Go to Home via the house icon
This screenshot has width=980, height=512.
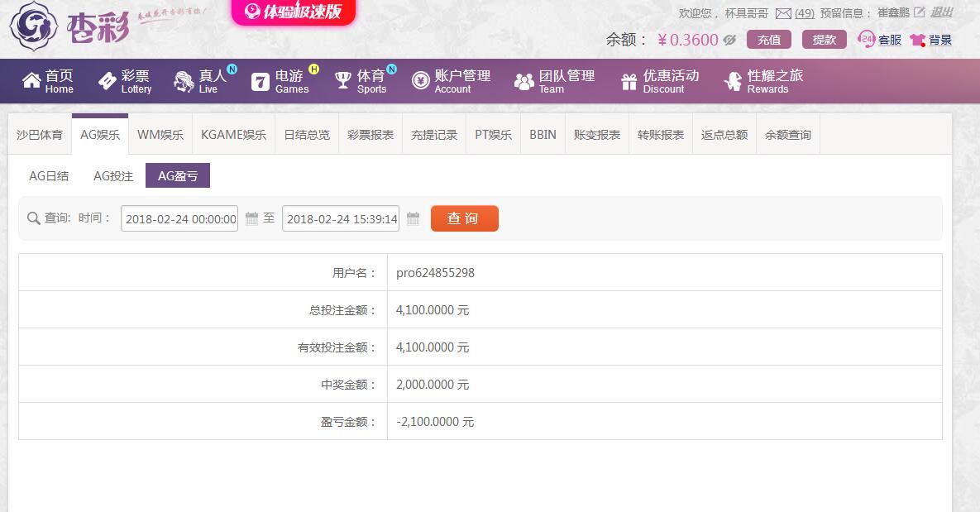31,80
